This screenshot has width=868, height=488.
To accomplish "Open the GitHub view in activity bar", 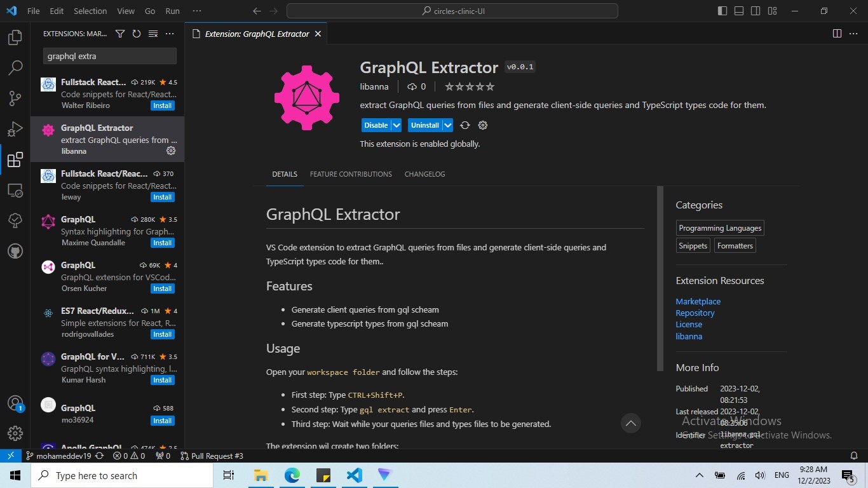I will [15, 251].
